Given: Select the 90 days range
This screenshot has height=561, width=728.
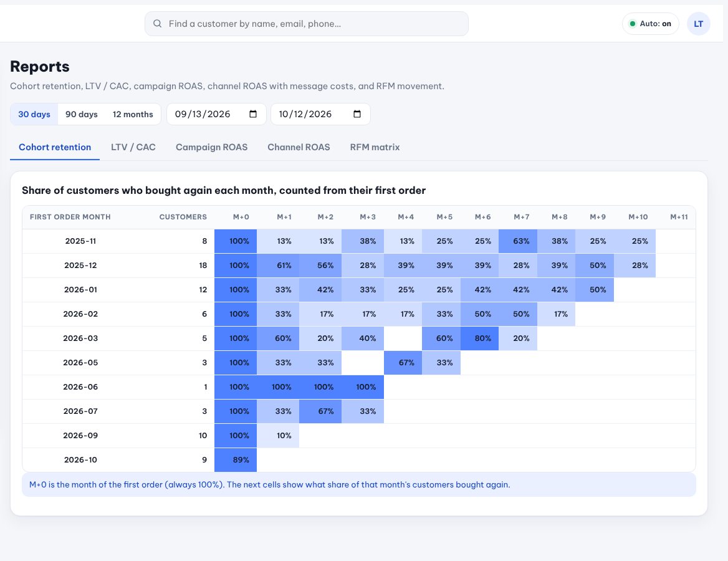Looking at the screenshot, I should [81, 114].
